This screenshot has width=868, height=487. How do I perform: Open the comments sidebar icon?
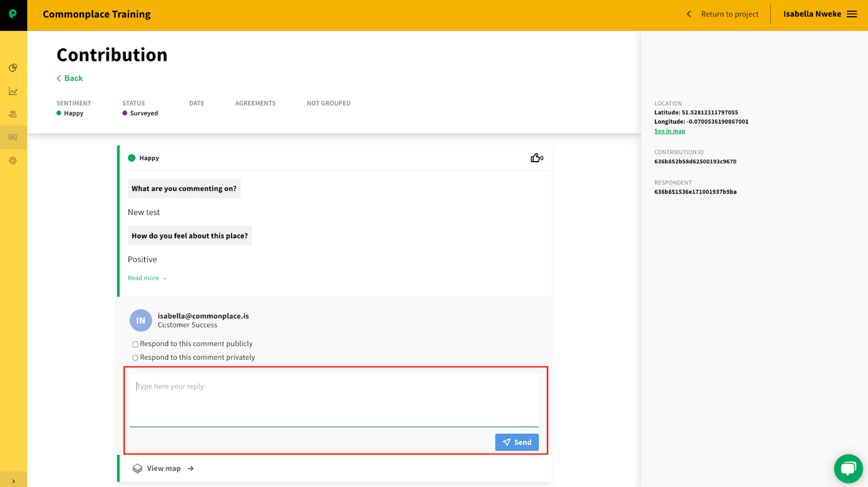pyautogui.click(x=13, y=137)
